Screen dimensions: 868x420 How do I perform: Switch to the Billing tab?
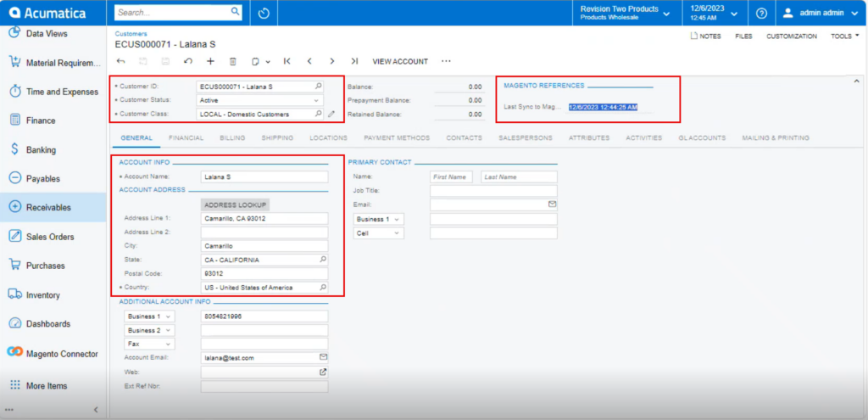(x=232, y=138)
